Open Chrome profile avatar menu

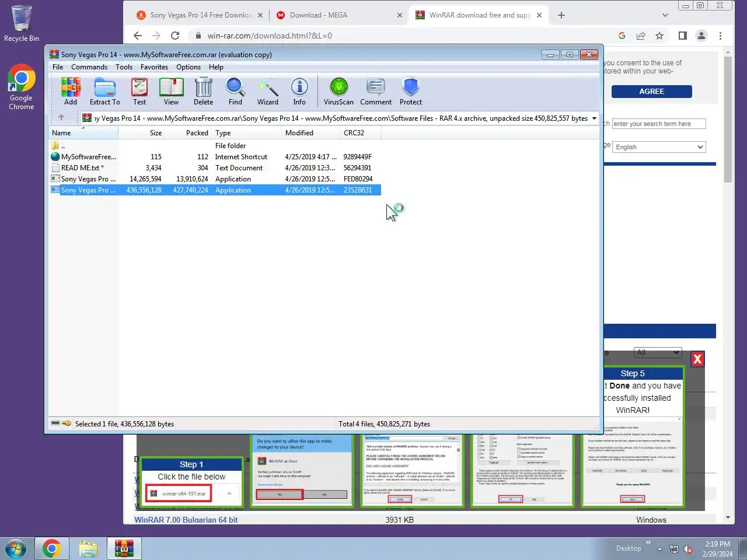click(x=701, y=36)
